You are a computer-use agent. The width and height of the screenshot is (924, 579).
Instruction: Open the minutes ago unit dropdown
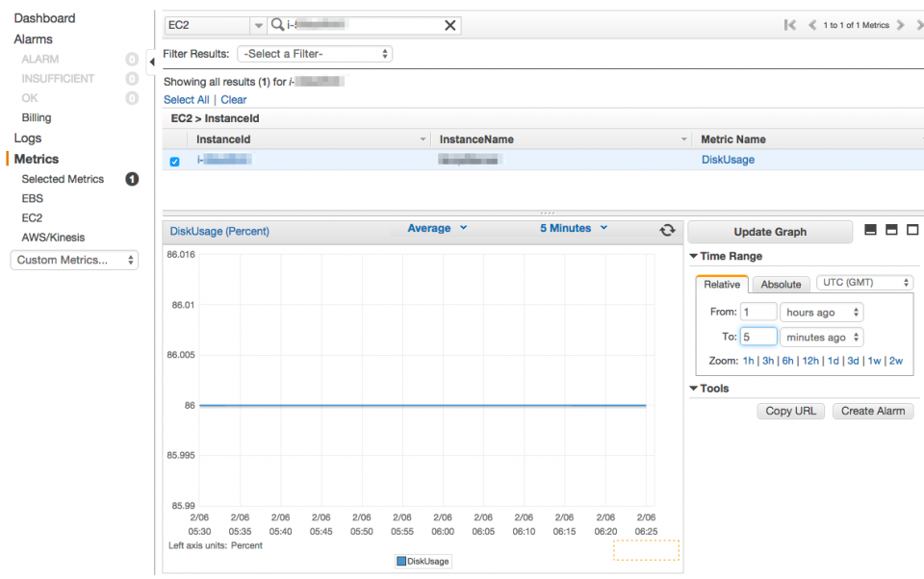(x=821, y=337)
